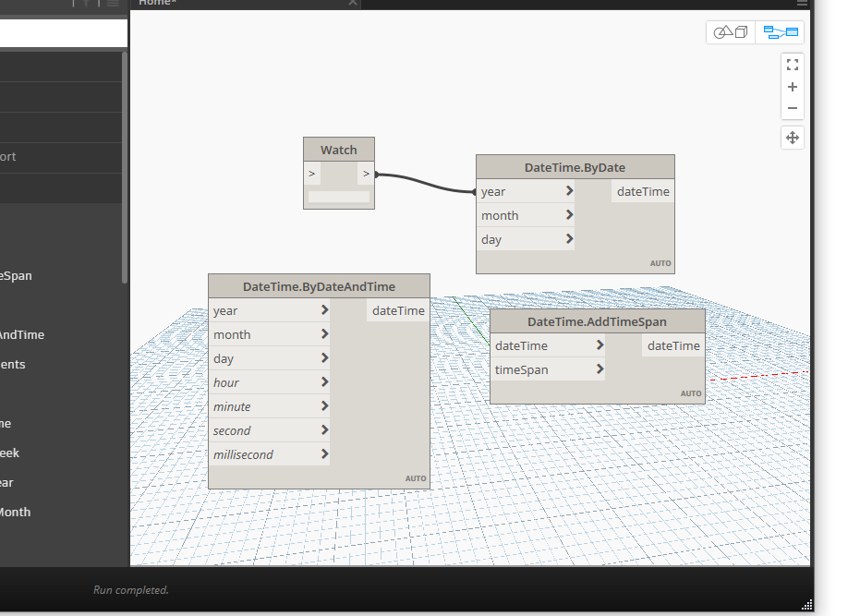Expand the timeSpan input chevron on AddTimeSpan
The image size is (848, 616).
[599, 368]
